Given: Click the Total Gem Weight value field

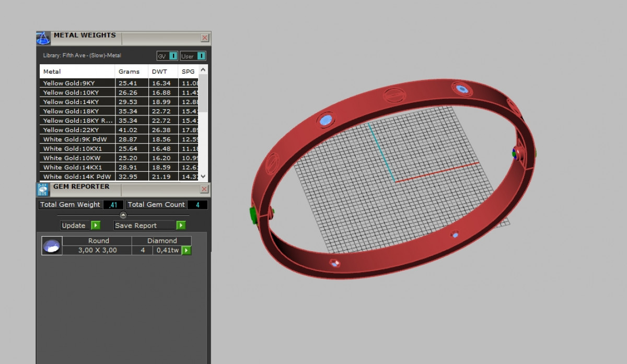Looking at the screenshot, I should tap(113, 205).
